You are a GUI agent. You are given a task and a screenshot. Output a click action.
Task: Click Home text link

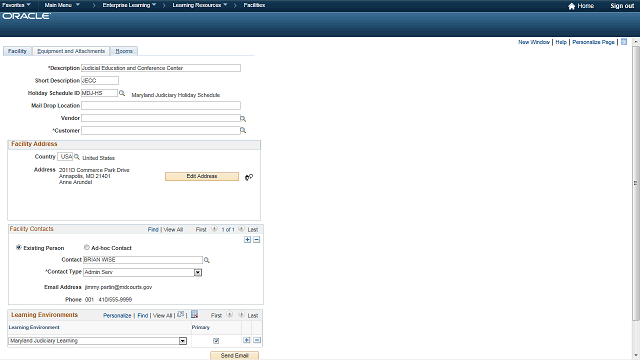point(585,6)
